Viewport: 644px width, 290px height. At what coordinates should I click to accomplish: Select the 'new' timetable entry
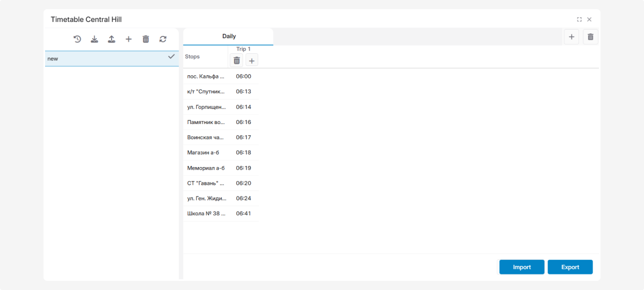pos(102,59)
